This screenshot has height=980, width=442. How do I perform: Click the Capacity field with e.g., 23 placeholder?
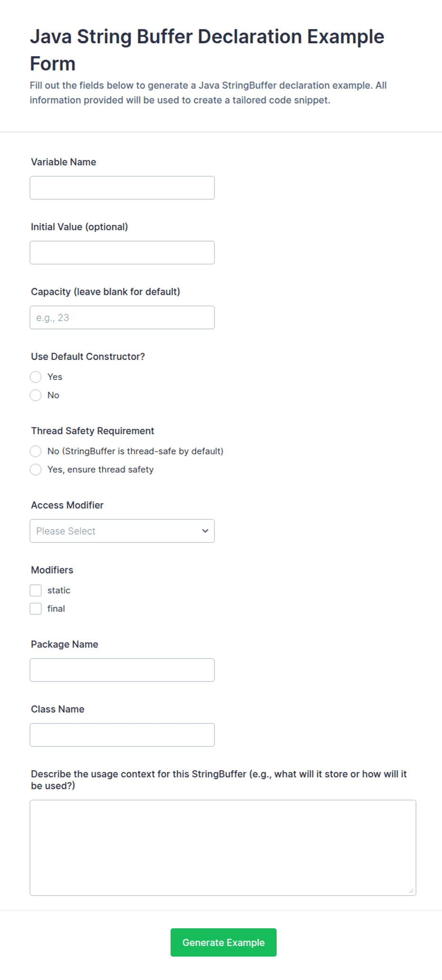[122, 317]
